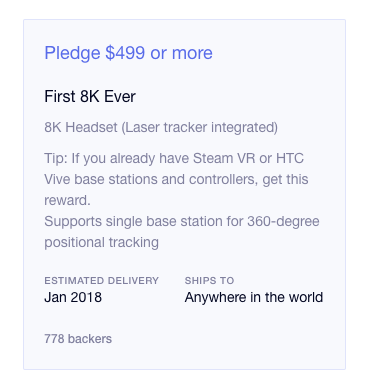Click '8K Headset (Laser tracker integrated)' text
The image size is (365, 385).
click(161, 128)
